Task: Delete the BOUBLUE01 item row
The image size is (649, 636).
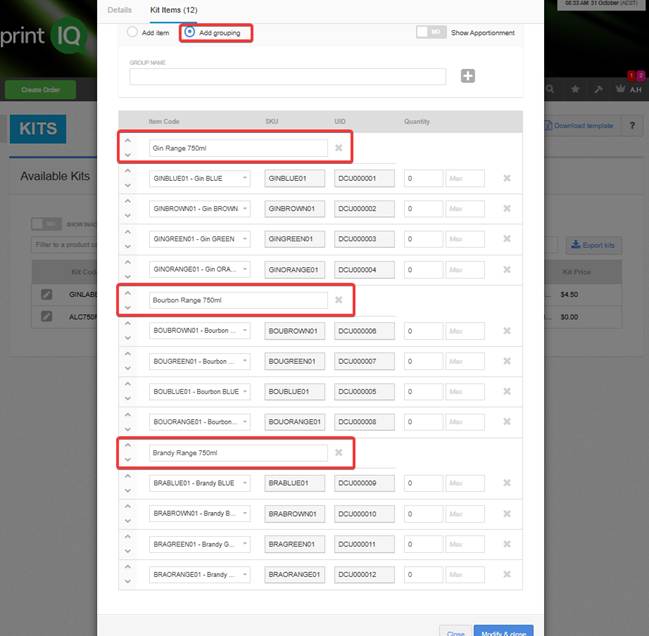Action: pos(507,391)
